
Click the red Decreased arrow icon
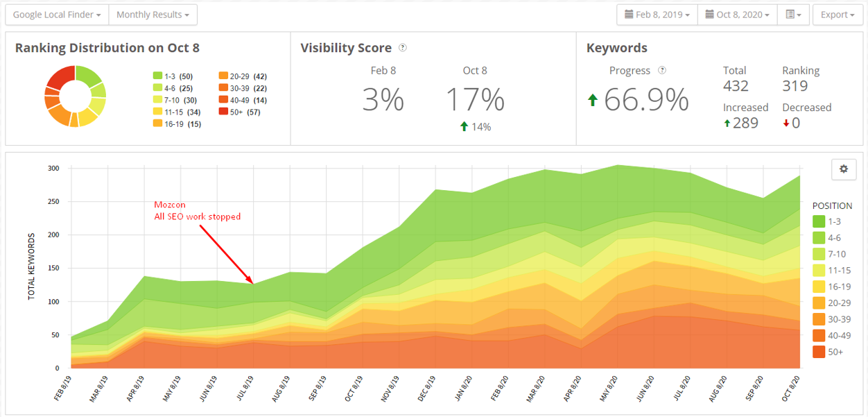coord(785,124)
